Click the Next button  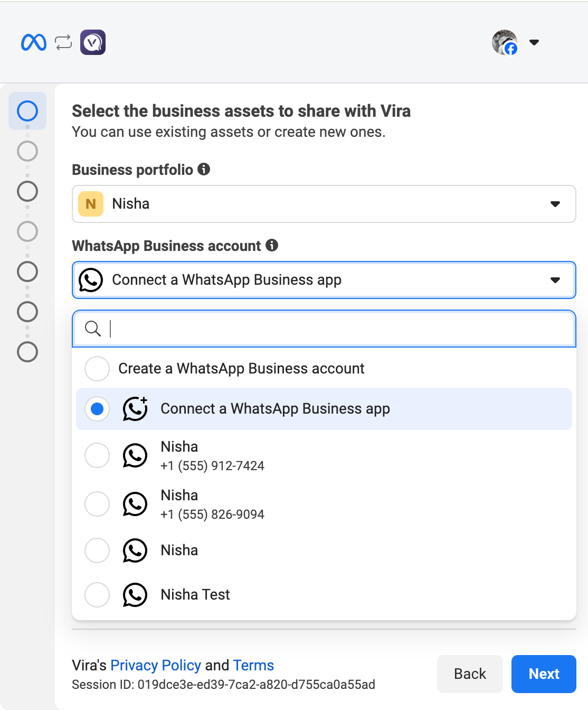[x=544, y=674]
